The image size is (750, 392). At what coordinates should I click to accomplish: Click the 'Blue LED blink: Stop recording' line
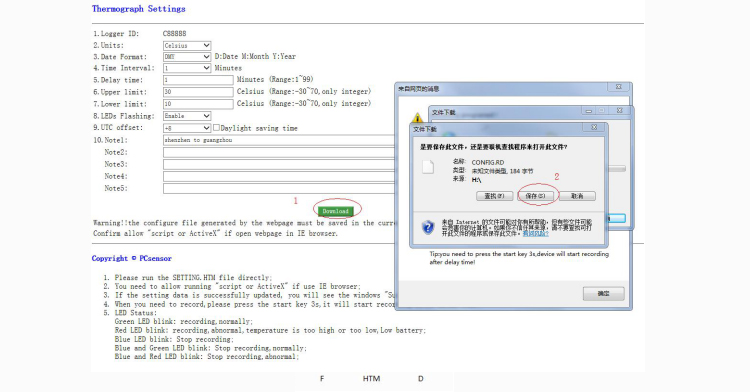174,339
